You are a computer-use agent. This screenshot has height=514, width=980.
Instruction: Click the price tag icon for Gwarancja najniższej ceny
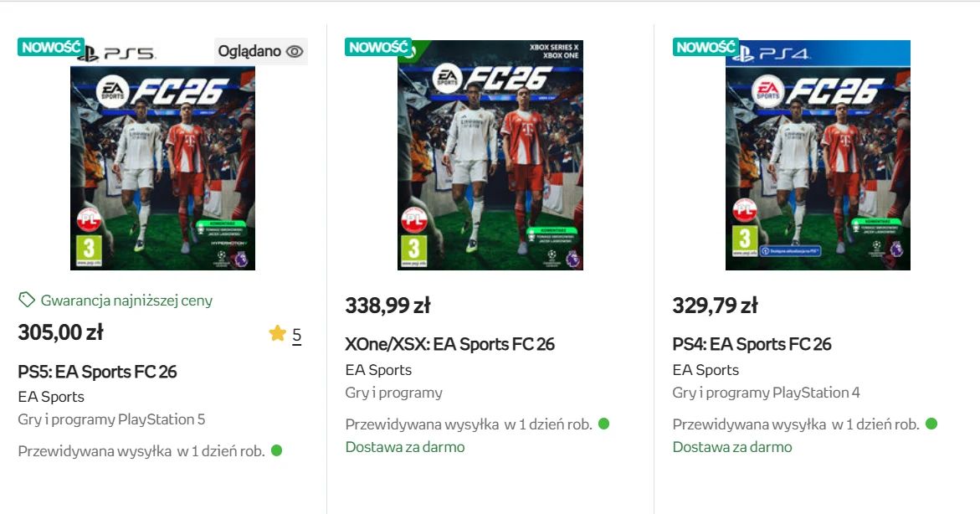(26, 300)
